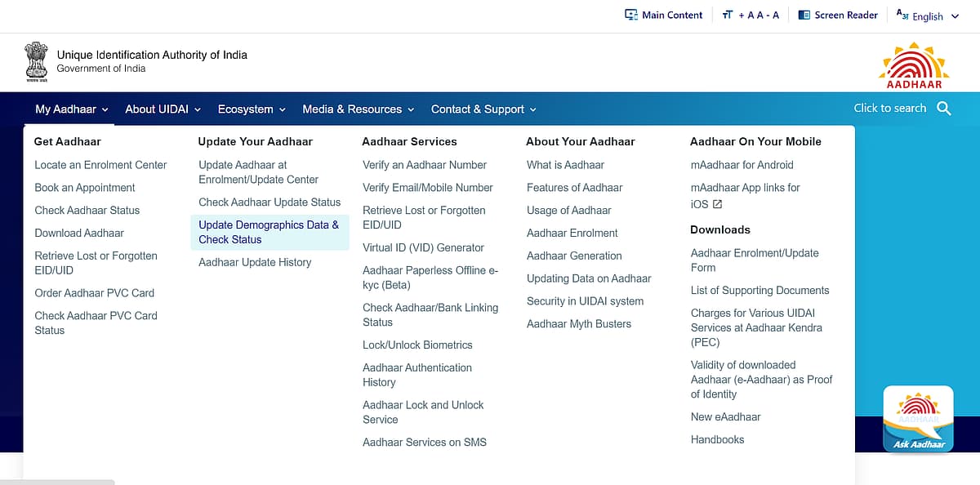Expand the About UIDAI menu

click(x=163, y=109)
